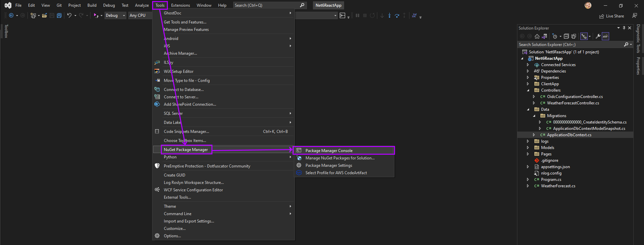Click the Navigate Backward arrow in main toolbar
The height and width of the screenshot is (245, 644).
coord(11,15)
